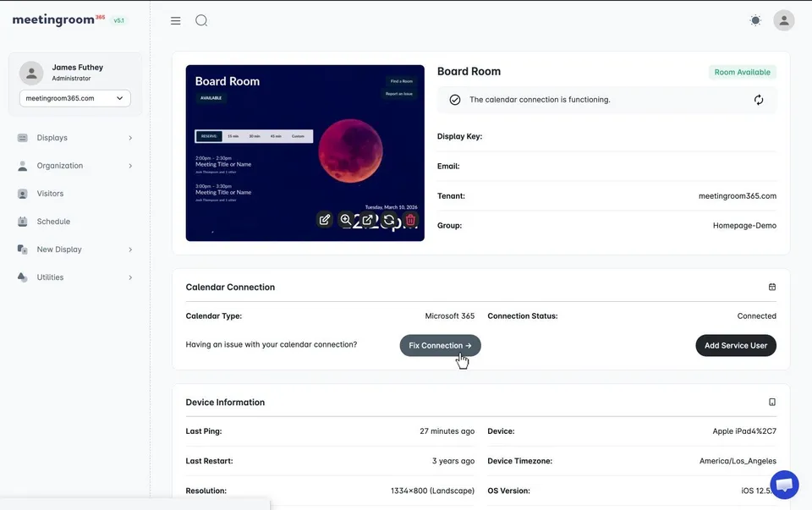
Task: Click the edit pencil icon on the preview
Action: click(x=325, y=220)
